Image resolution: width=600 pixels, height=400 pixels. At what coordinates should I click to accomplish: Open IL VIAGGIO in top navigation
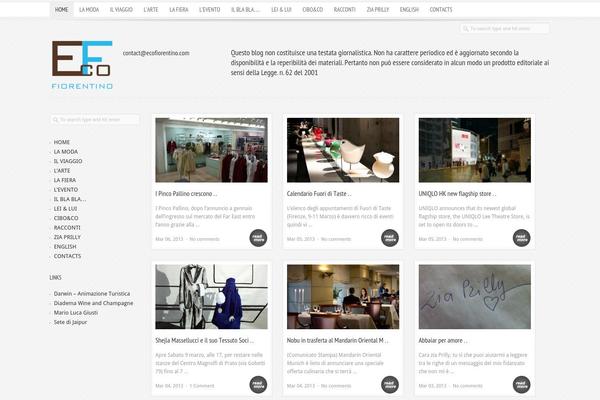[121, 10]
